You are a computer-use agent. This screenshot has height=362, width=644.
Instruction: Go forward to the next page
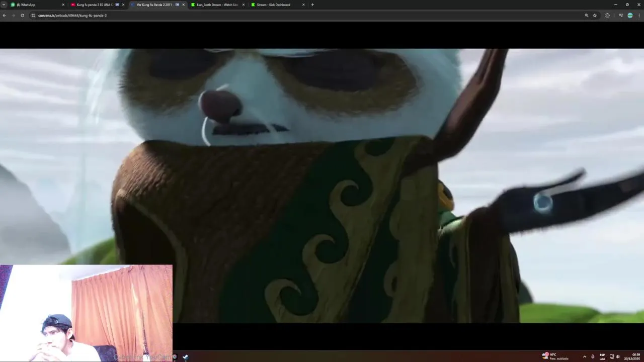(13, 16)
